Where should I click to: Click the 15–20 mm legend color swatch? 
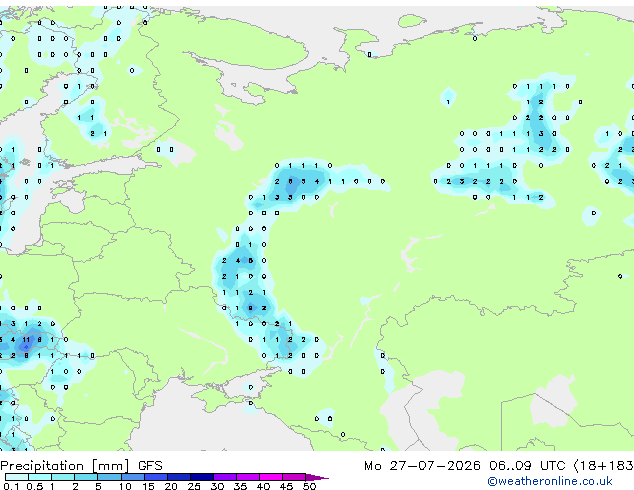(155, 477)
